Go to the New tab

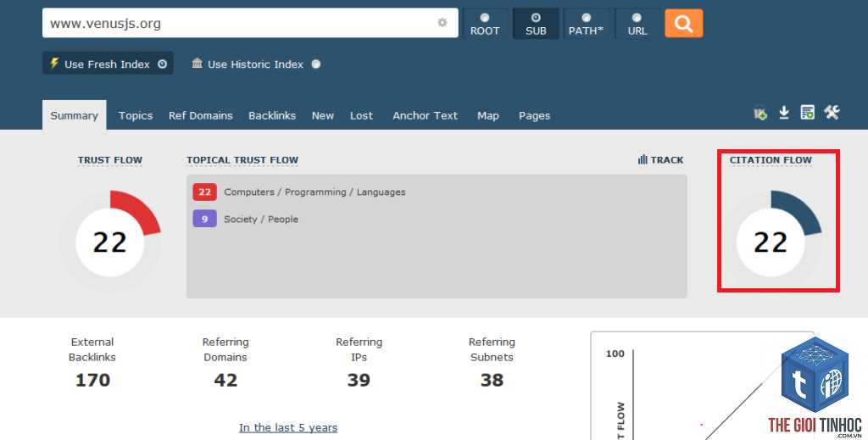[x=323, y=115]
